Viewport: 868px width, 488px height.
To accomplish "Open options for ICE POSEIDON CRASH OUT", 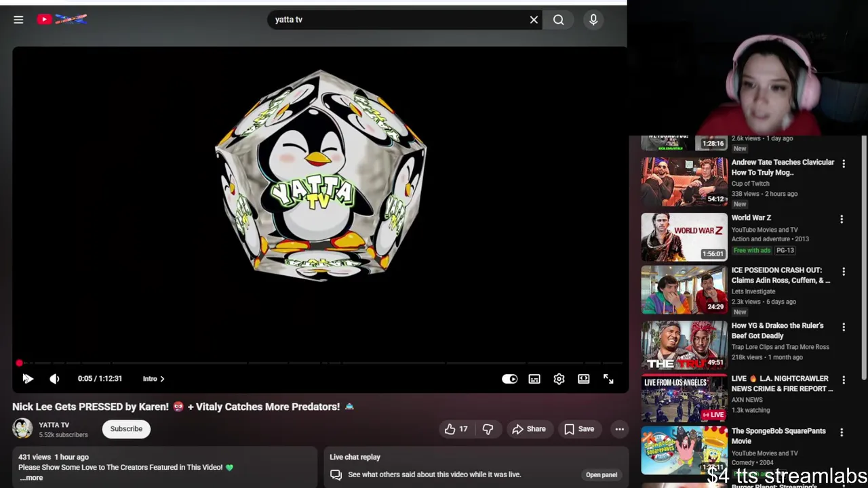I will coord(844,272).
